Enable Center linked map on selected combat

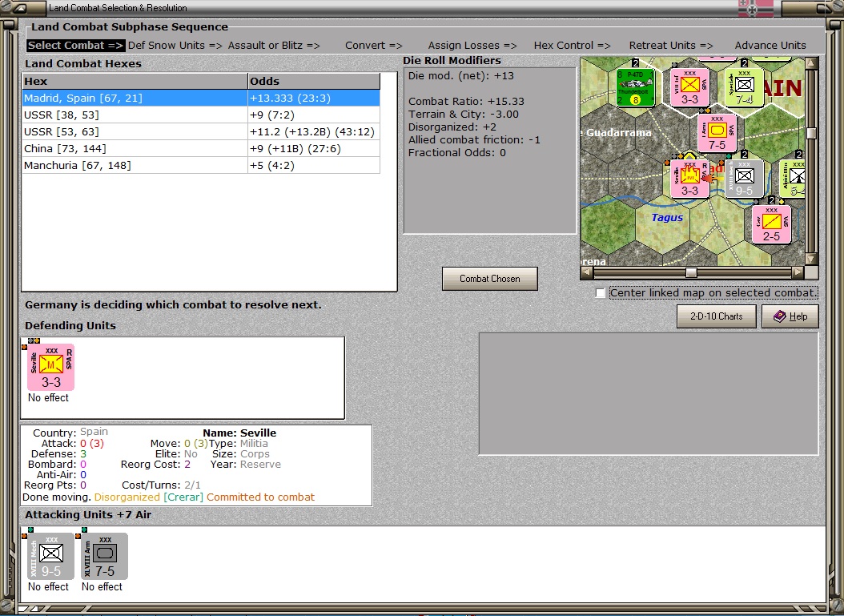tap(601, 293)
